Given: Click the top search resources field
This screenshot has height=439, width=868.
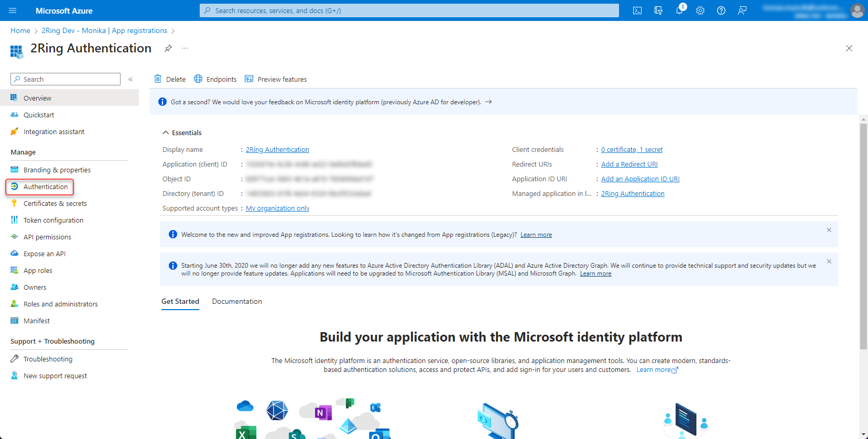Looking at the screenshot, I should coord(409,10).
